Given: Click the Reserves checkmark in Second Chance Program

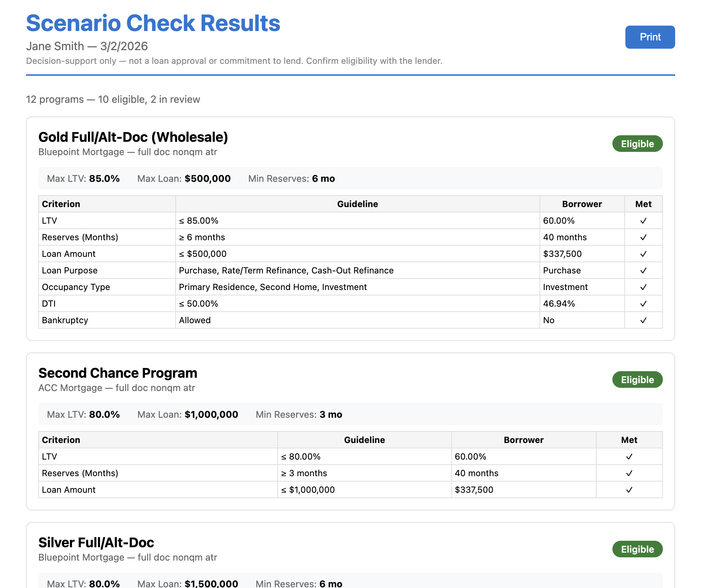Looking at the screenshot, I should (x=630, y=473).
